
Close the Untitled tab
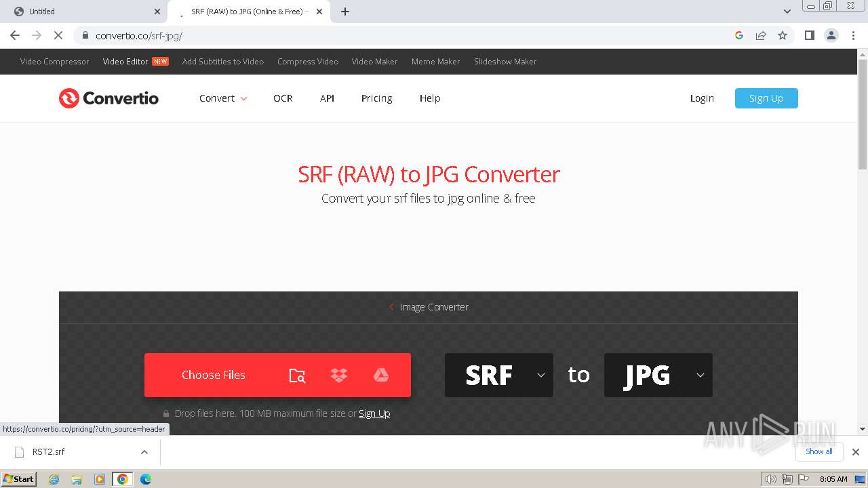(x=157, y=12)
